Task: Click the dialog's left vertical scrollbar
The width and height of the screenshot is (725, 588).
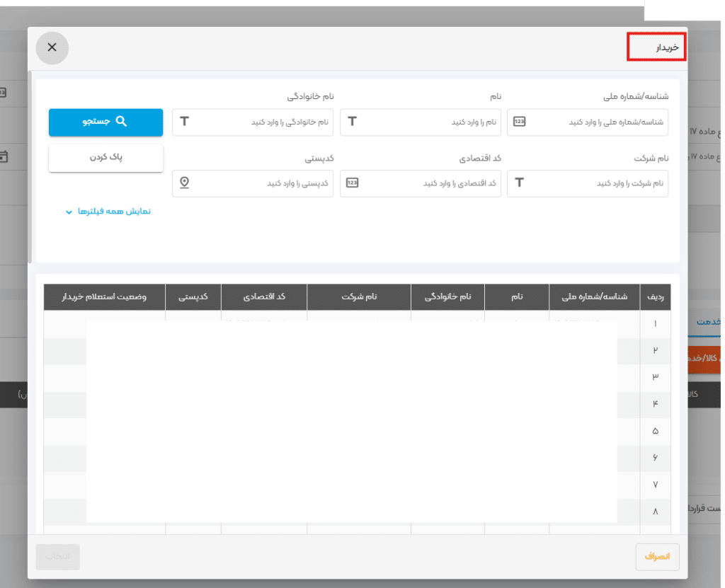Action: [x=30, y=166]
